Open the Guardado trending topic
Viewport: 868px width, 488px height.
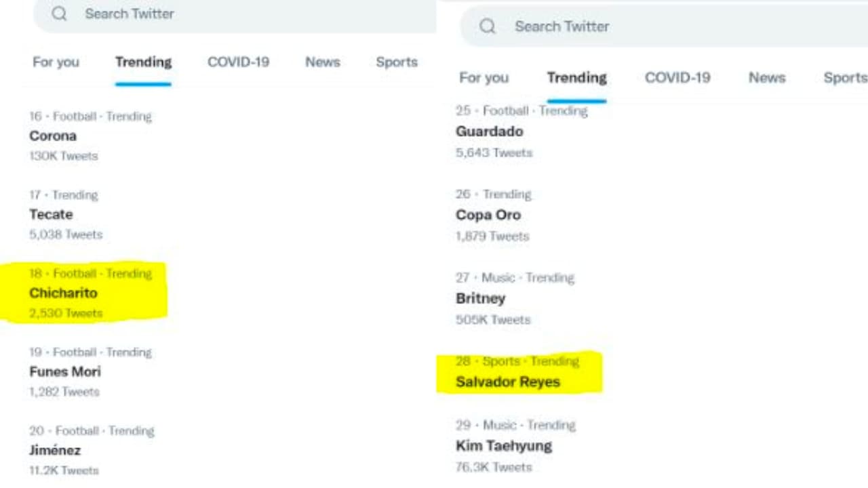489,131
